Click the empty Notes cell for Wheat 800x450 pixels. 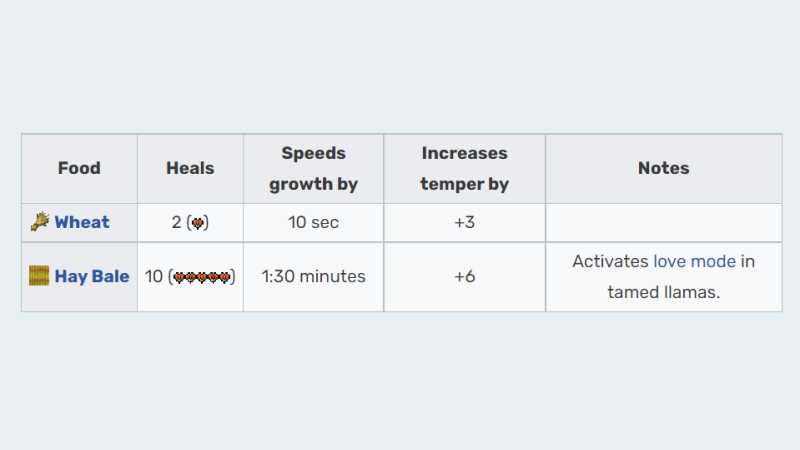[663, 222]
